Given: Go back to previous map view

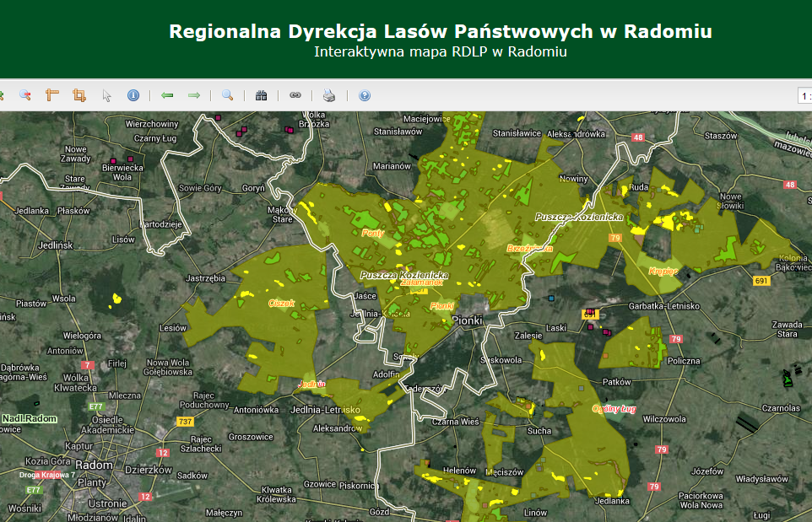Looking at the screenshot, I should coord(167,96).
